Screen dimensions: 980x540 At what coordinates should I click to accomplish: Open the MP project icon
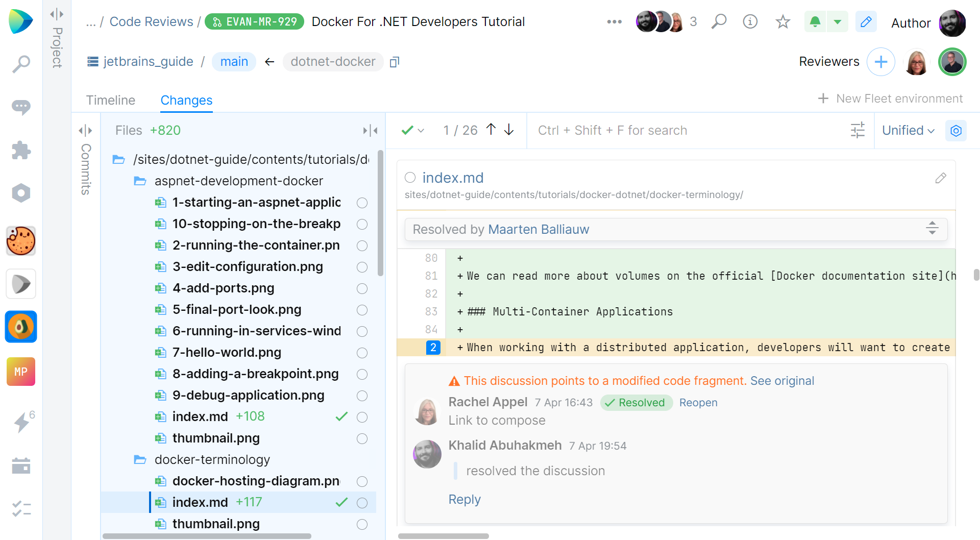point(21,372)
